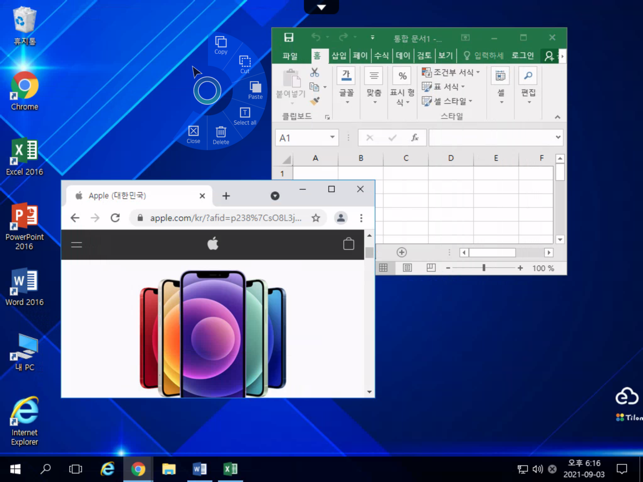Click the Apple logo in site header
643x482 pixels.
click(213, 244)
